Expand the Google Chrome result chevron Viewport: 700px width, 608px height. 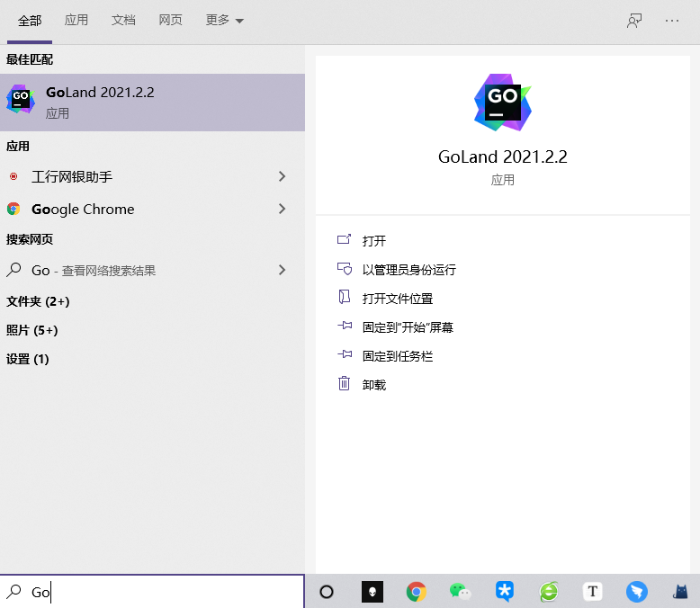click(x=282, y=209)
